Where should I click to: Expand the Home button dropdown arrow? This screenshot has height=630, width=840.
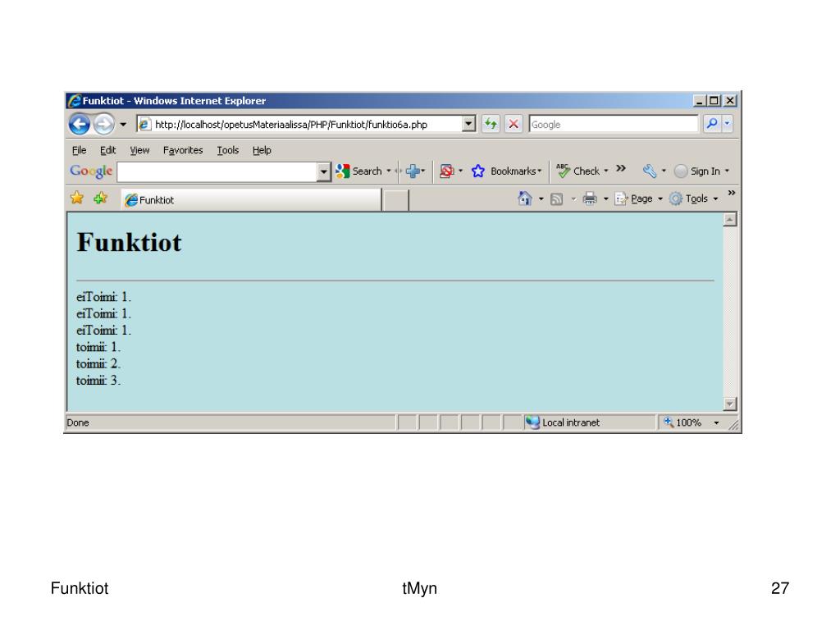(x=541, y=199)
